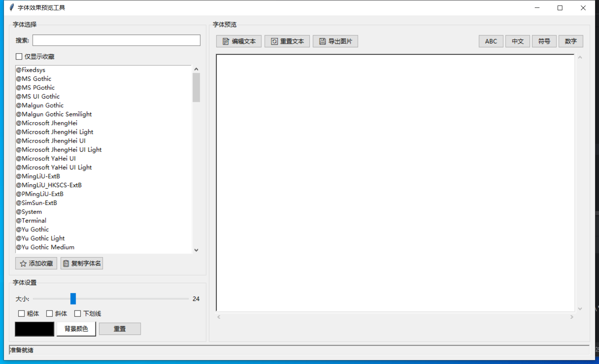
Task: Copy the font name with 复制字体名
Action: (82, 264)
